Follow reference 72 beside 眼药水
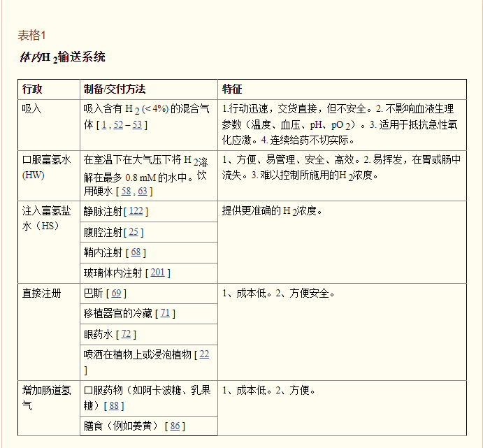 pyautogui.click(x=126, y=334)
